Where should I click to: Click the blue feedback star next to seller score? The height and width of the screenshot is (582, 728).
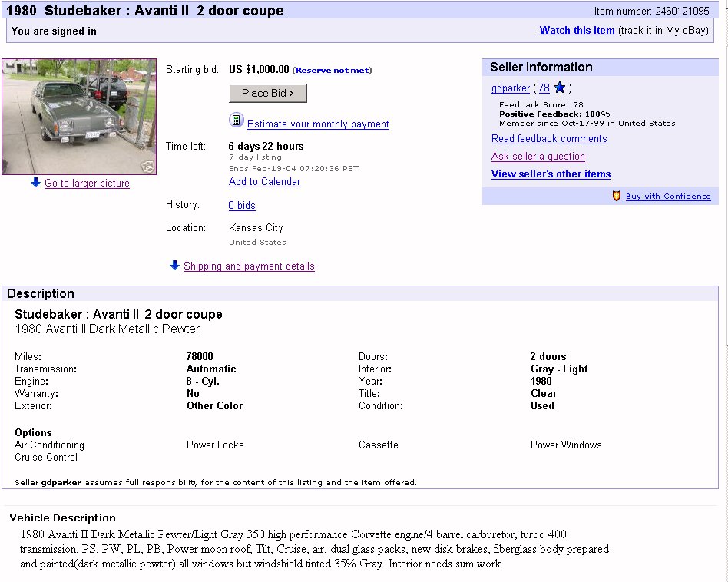pos(560,88)
